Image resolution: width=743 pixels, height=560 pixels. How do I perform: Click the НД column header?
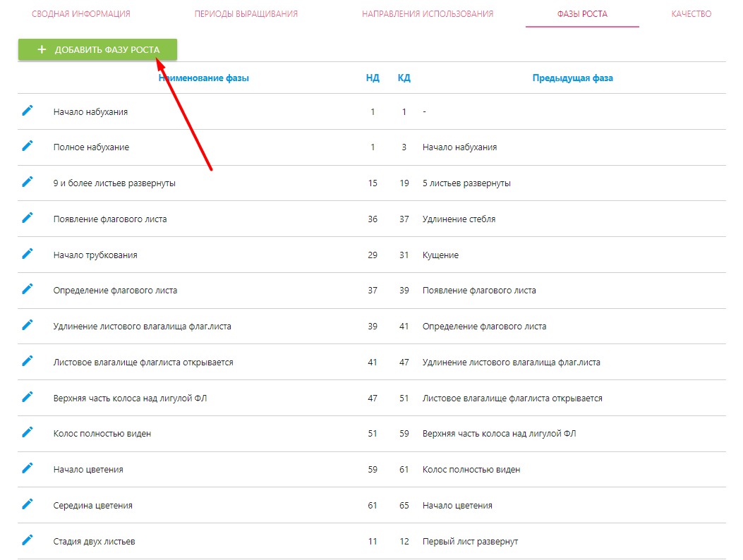[x=373, y=78]
